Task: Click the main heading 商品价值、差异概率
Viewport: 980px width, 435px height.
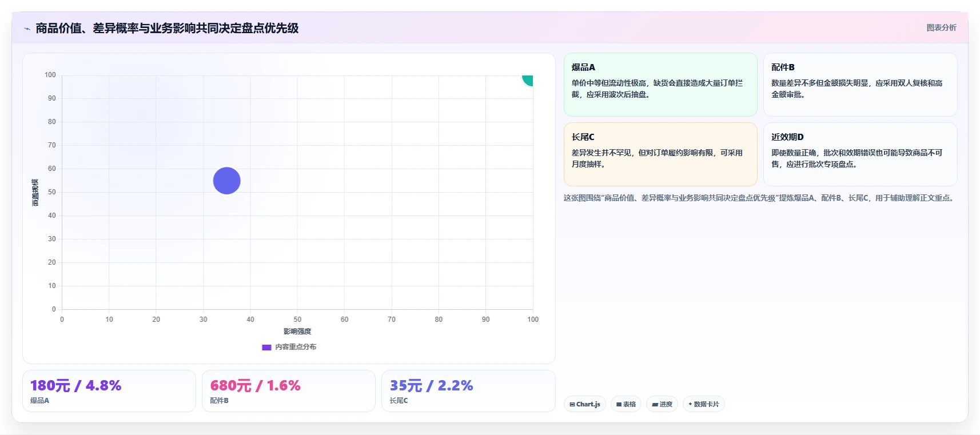Action: tap(167, 29)
